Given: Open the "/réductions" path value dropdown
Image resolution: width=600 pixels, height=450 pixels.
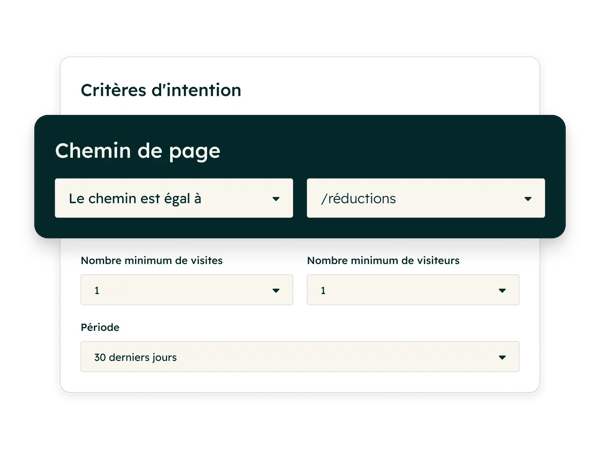Looking at the screenshot, I should 425,198.
